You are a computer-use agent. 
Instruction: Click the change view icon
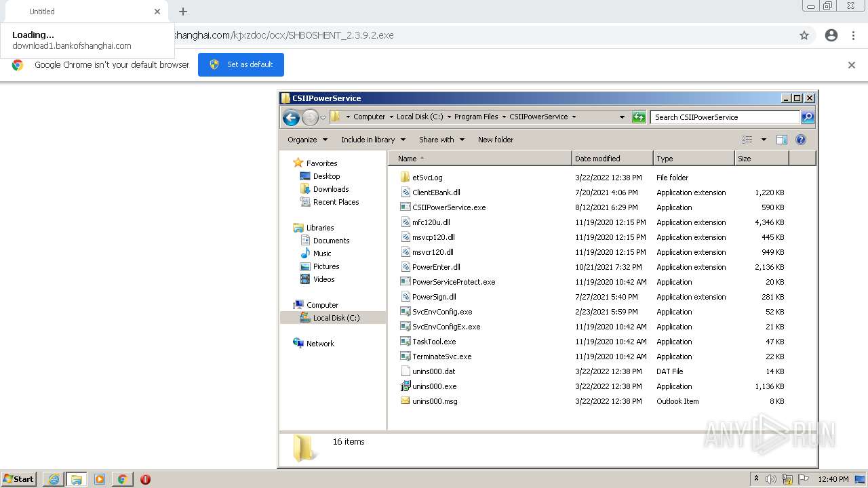tap(747, 140)
